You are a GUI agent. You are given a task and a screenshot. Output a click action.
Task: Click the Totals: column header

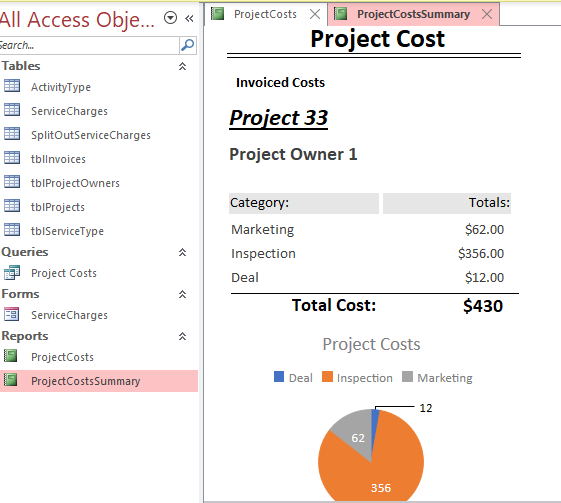[x=447, y=203]
